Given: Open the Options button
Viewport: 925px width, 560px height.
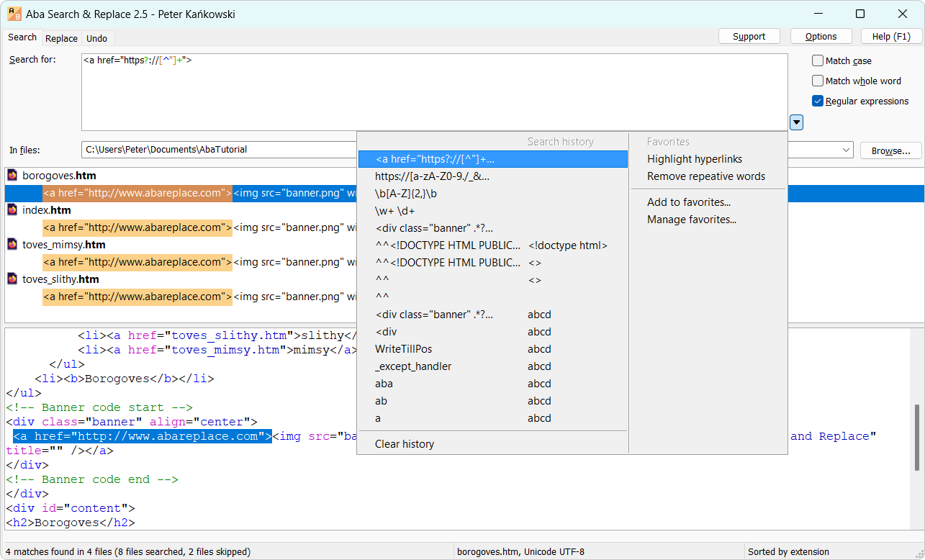Looking at the screenshot, I should point(821,37).
